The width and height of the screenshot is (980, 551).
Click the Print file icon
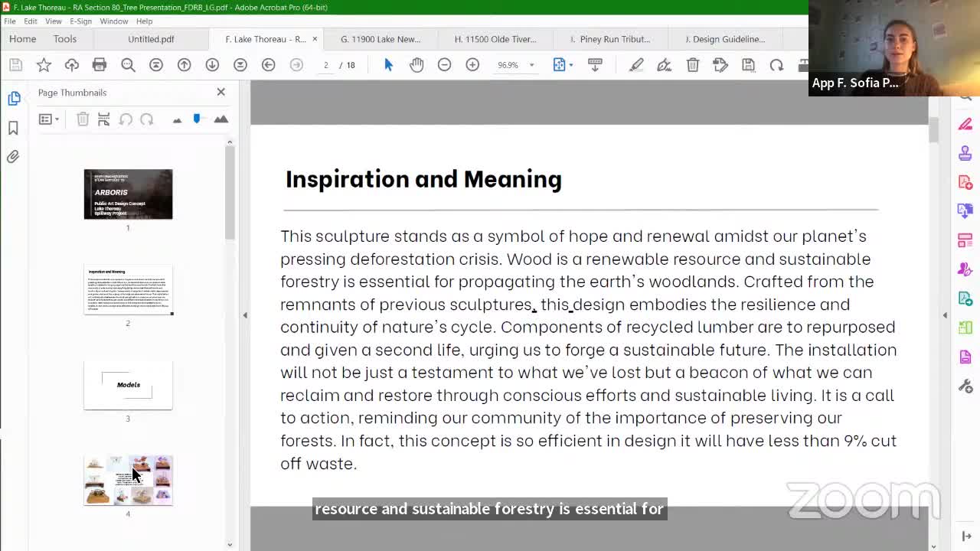100,65
